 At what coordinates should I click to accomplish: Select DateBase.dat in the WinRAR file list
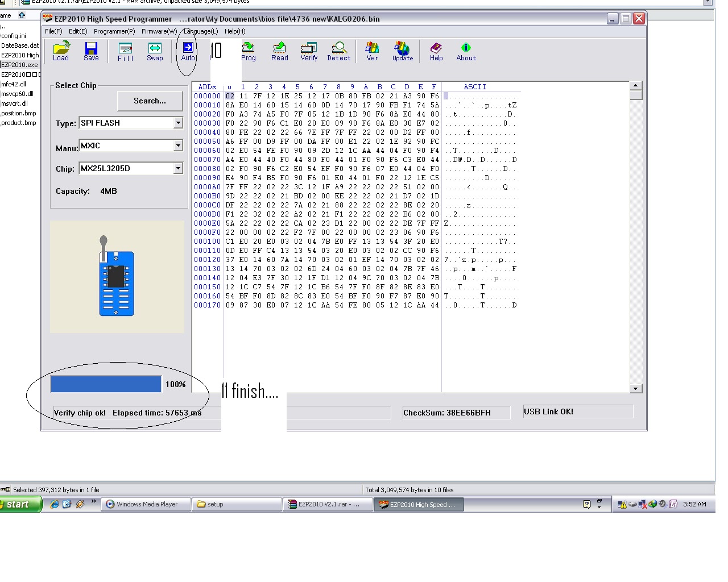tap(20, 45)
